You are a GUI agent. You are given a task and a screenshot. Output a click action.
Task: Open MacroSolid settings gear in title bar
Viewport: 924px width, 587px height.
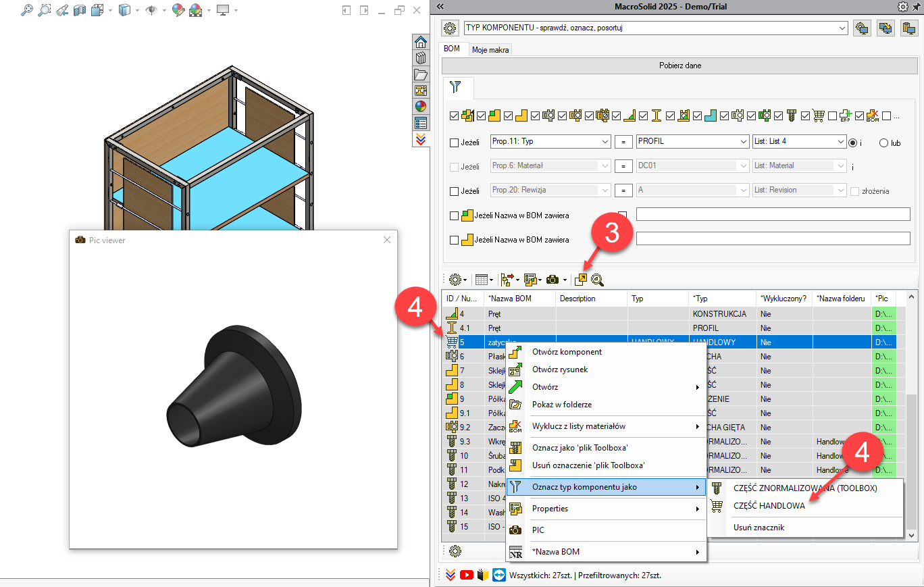[903, 7]
